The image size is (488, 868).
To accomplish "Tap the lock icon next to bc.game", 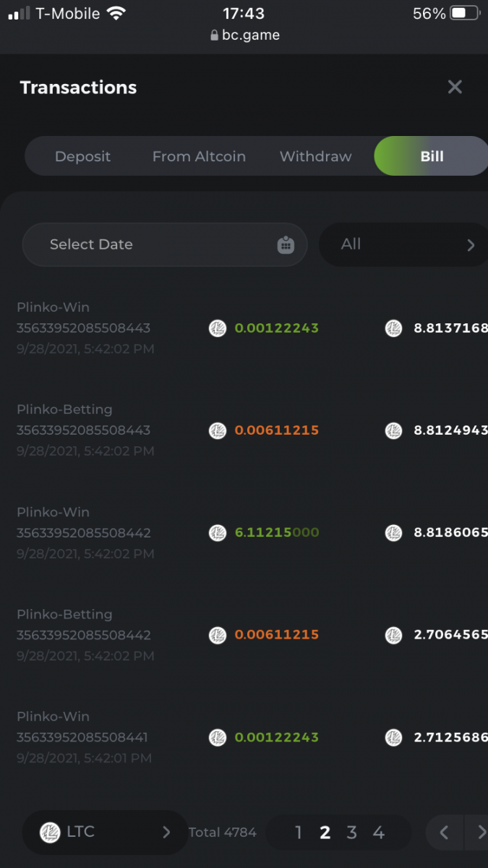I will coord(214,35).
